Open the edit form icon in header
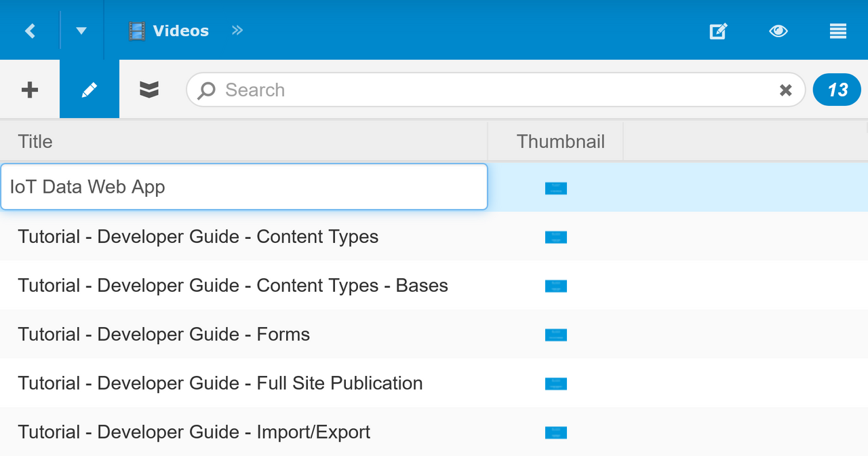Screen dimensions: 868x456 tap(718, 31)
